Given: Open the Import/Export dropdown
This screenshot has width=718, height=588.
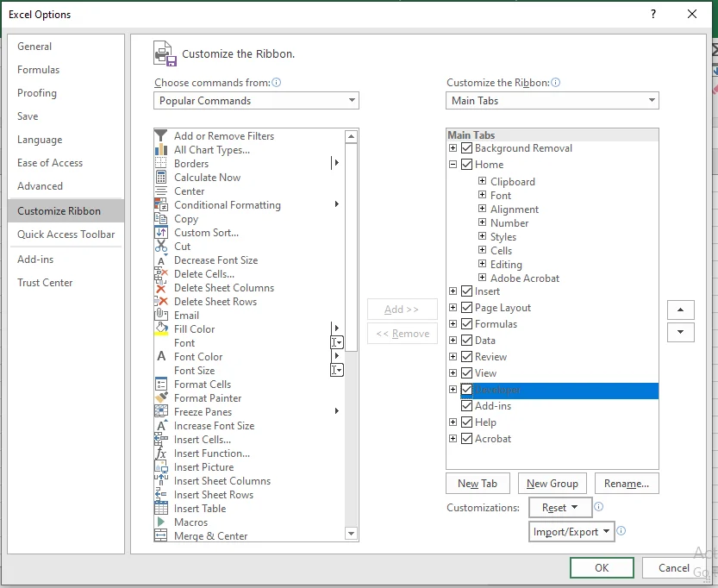Looking at the screenshot, I should tap(571, 532).
